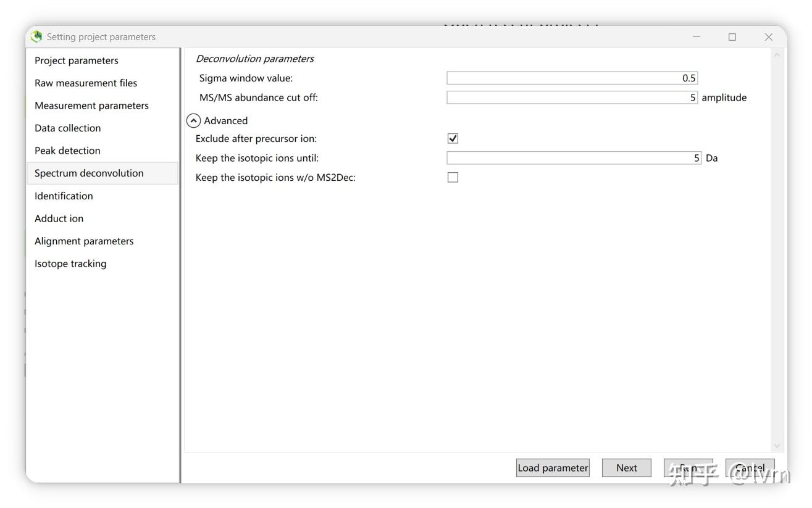The height and width of the screenshot is (508, 812).
Task: Open Alignment parameters tab
Action: 84,241
